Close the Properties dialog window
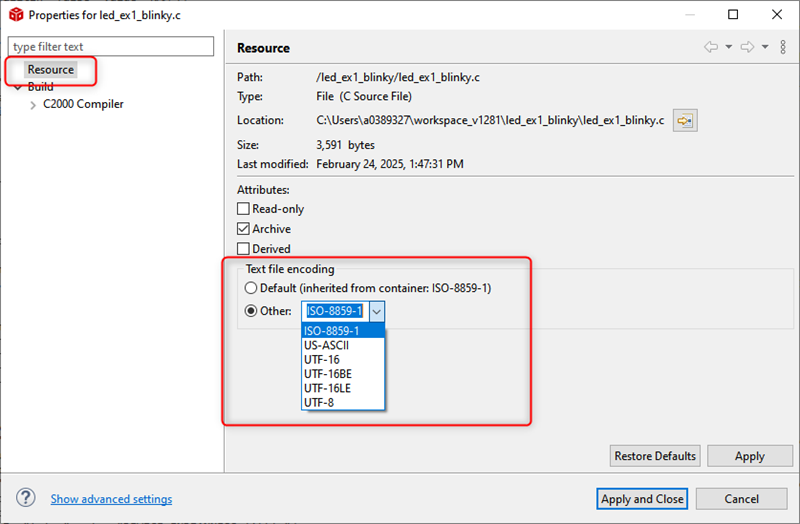The height and width of the screenshot is (524, 800). [777, 14]
